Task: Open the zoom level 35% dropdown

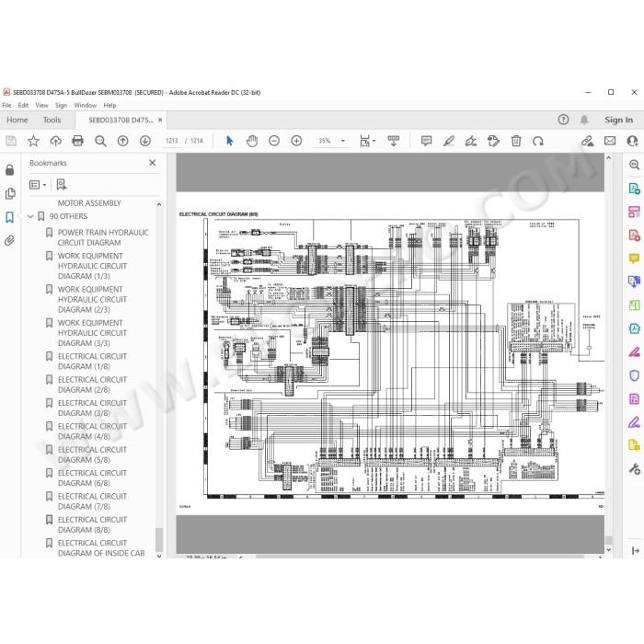Action: (342, 141)
